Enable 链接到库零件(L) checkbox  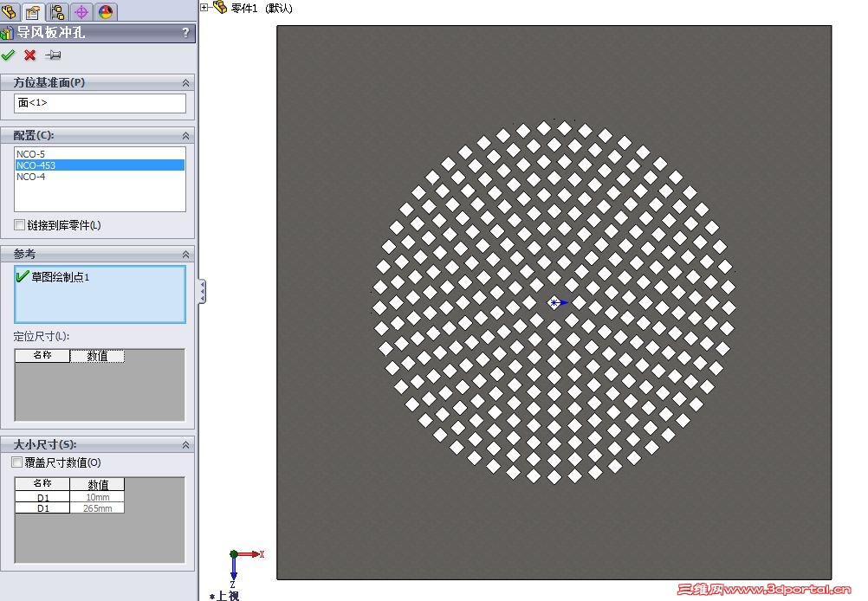point(19,224)
